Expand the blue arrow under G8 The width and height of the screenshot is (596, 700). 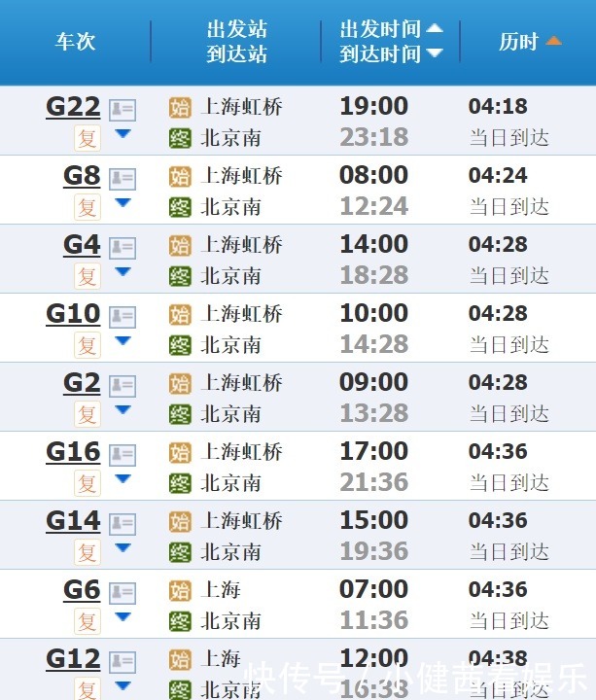123,203
